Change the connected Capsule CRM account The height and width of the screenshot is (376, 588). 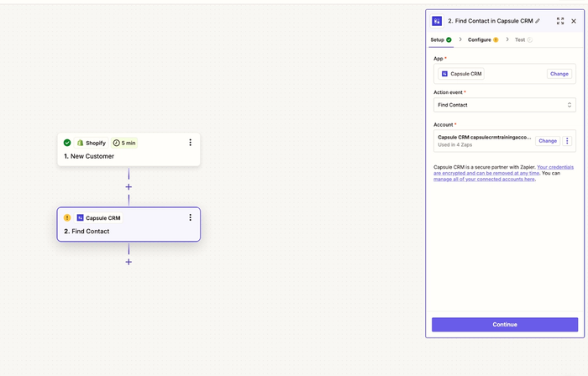(548, 141)
